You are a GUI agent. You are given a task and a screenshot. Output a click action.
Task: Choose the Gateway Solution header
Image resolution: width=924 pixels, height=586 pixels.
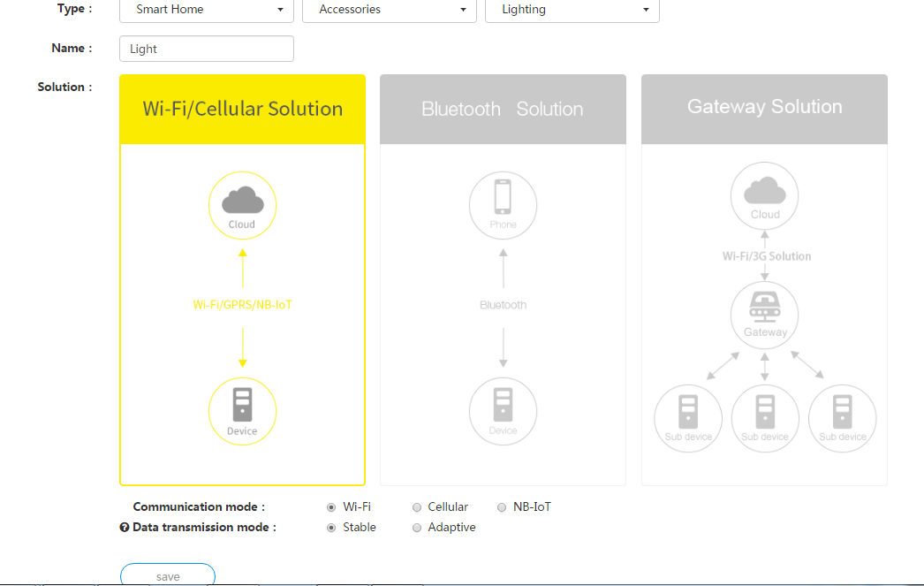point(764,108)
